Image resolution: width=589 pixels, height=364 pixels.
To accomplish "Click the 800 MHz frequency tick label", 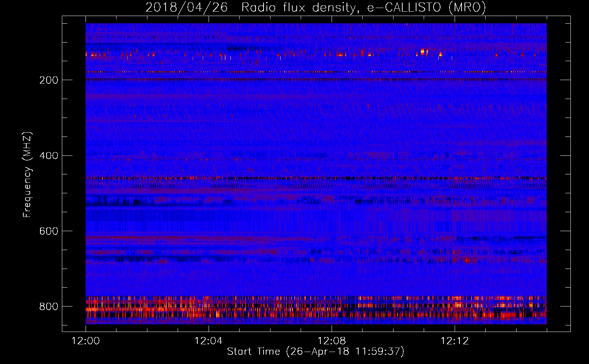I will click(x=49, y=306).
